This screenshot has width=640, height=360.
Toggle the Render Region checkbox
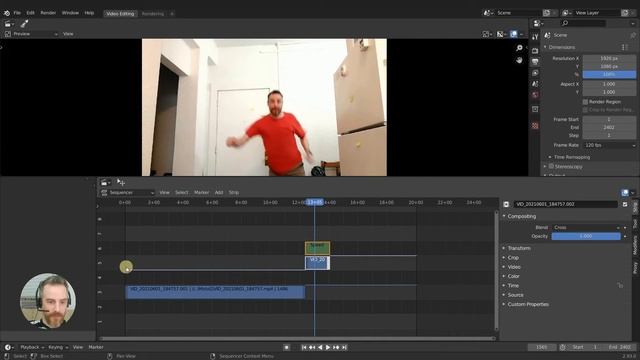585,102
